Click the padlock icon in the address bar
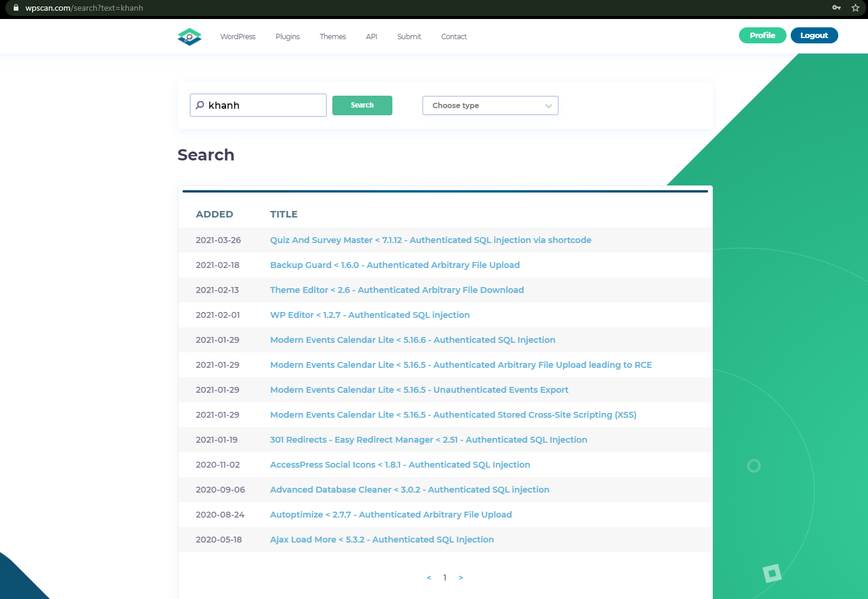868x599 pixels. tap(16, 8)
